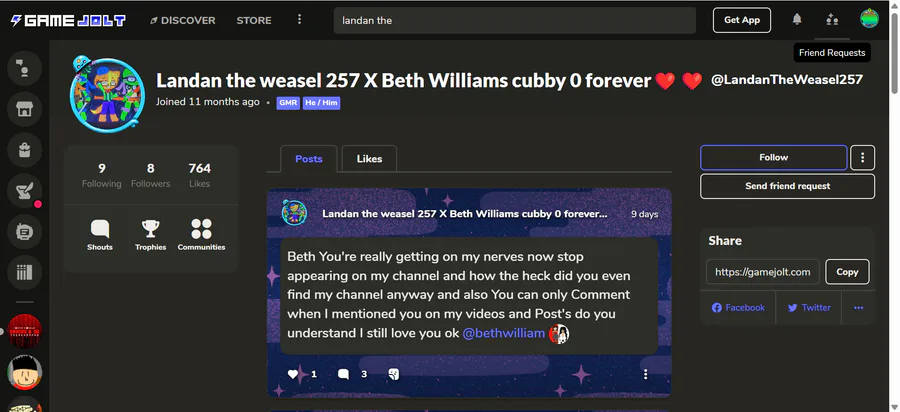
Task: Toggle Follow for LandanTheWeasel257
Action: point(773,157)
